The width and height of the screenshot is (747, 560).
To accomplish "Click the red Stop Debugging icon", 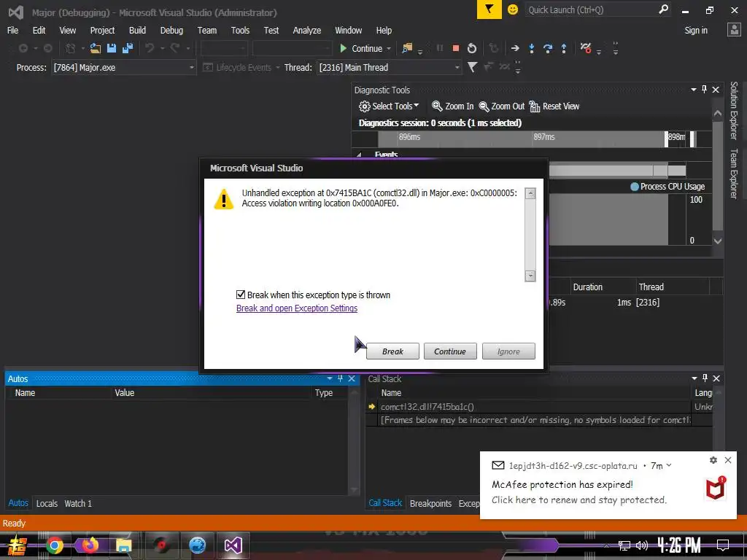I will (455, 48).
